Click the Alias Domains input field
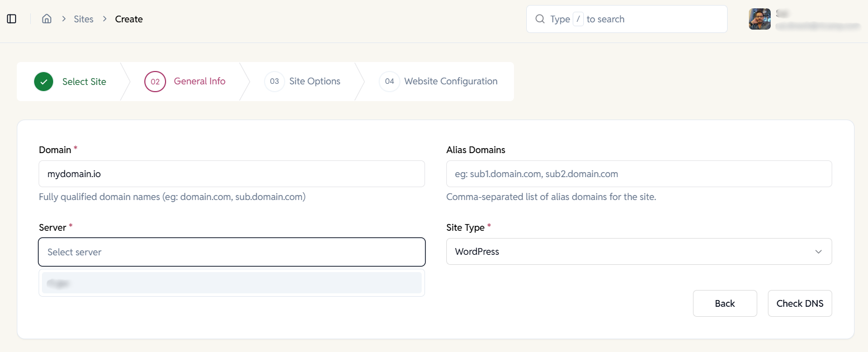The width and height of the screenshot is (868, 352). [639, 174]
